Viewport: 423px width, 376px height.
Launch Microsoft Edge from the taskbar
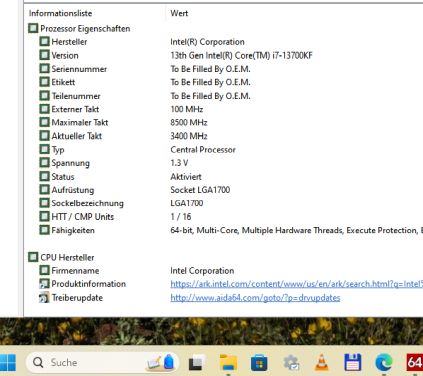[384, 363]
